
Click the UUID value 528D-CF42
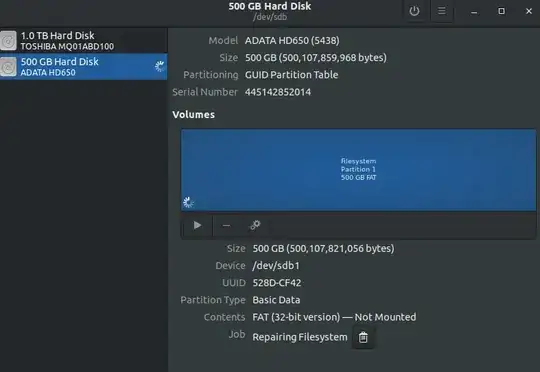pos(277,283)
